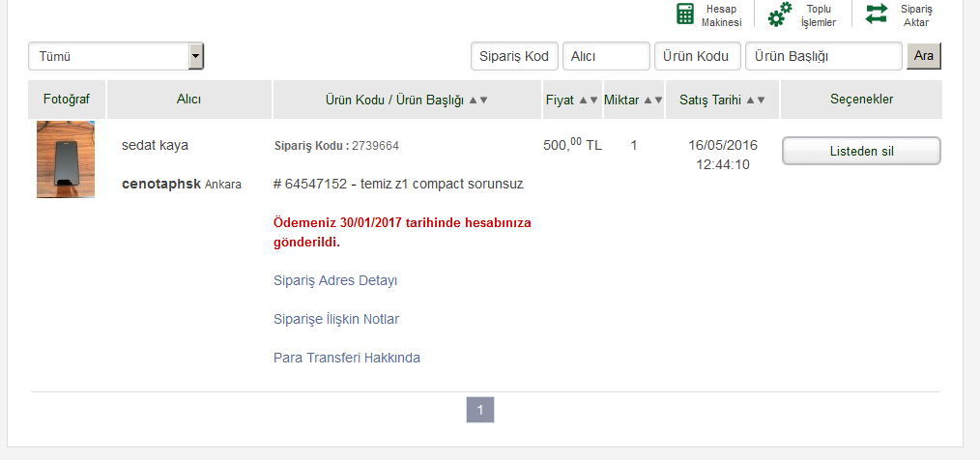Click the Listeden sil button
980x460 pixels.
(x=861, y=152)
